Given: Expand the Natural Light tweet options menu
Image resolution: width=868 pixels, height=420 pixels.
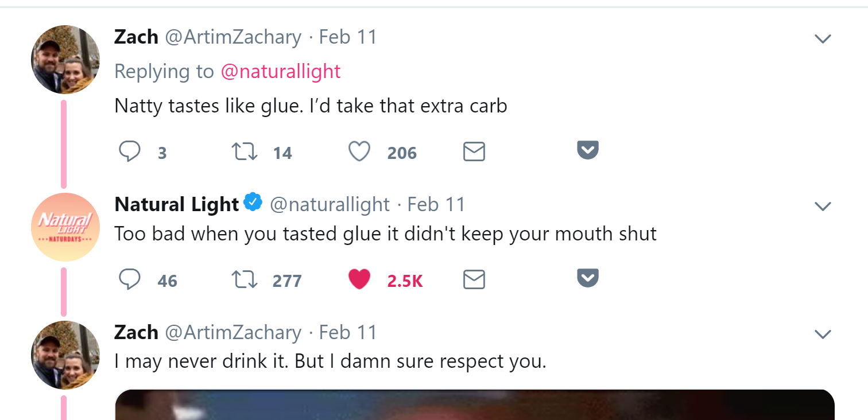Looking at the screenshot, I should 823,206.
